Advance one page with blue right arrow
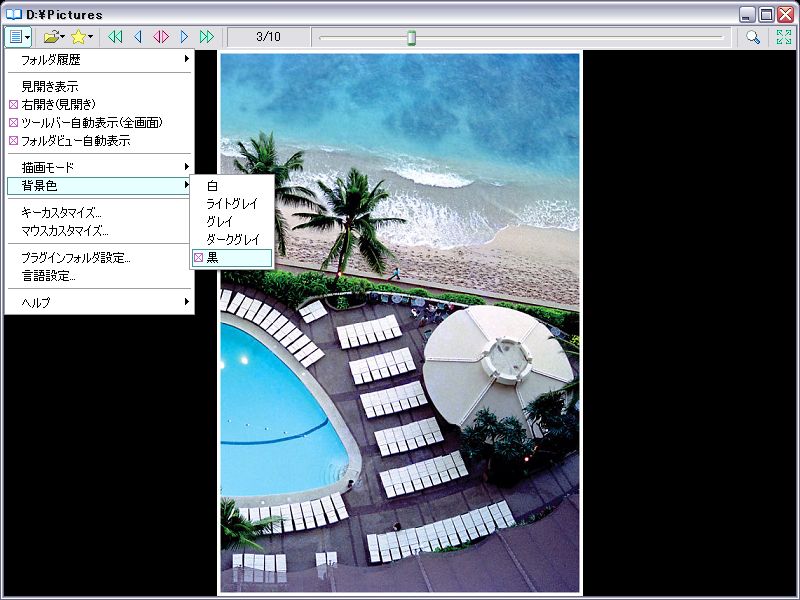This screenshot has height=600, width=800. point(184,37)
